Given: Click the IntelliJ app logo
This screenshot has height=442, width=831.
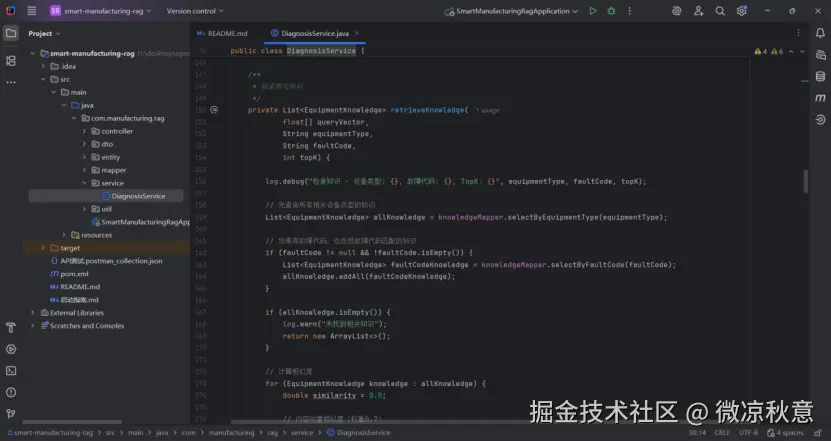Looking at the screenshot, I should pos(11,11).
